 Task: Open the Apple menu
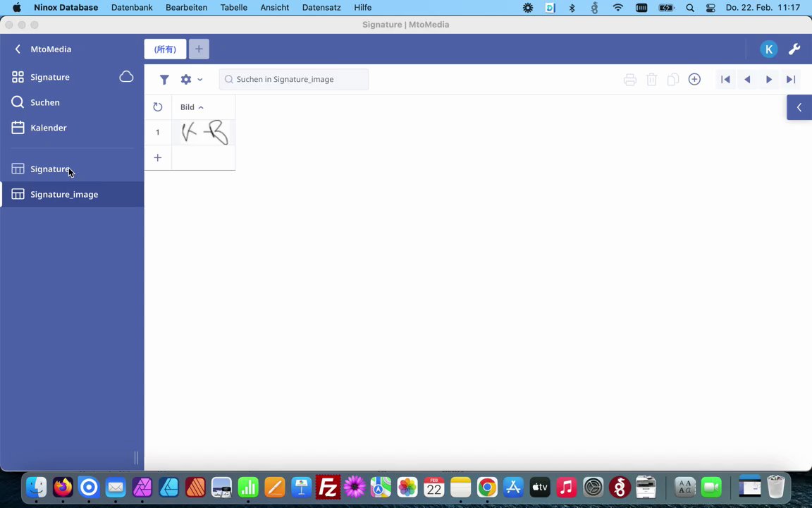17,8
